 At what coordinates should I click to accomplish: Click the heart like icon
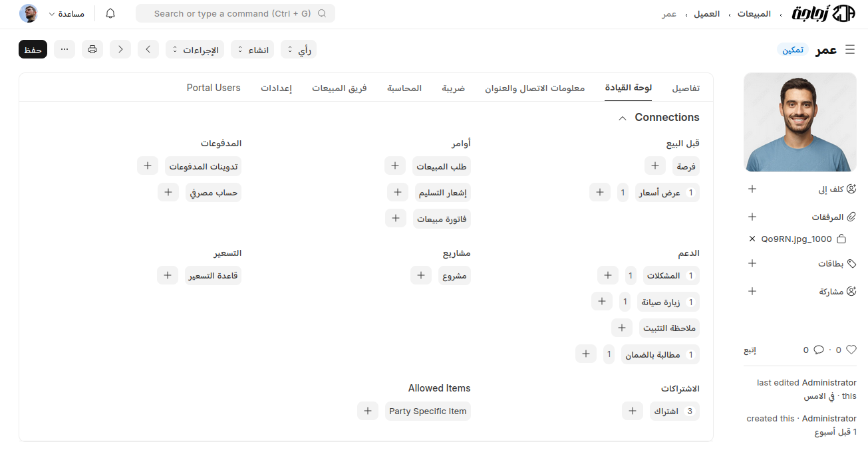coord(851,350)
